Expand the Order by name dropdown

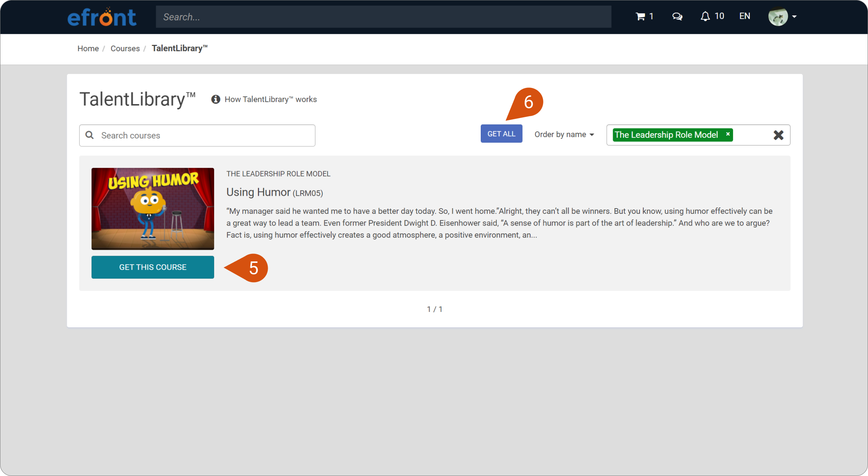point(564,135)
